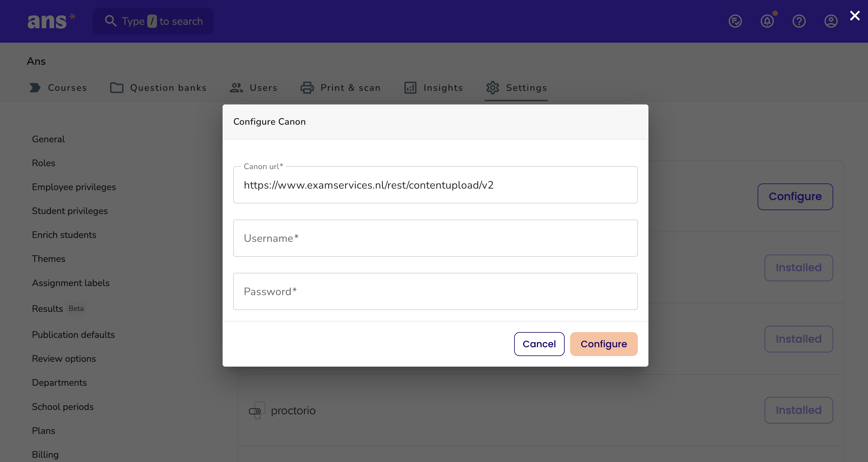This screenshot has height=462, width=868.
Task: Confirm with the orange Configure button
Action: coord(603,344)
